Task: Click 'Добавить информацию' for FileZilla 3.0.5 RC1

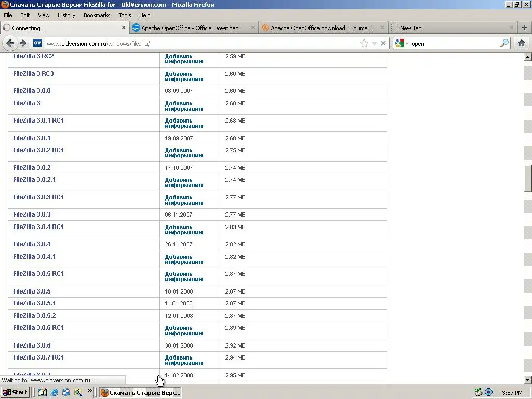Action: 184,276
